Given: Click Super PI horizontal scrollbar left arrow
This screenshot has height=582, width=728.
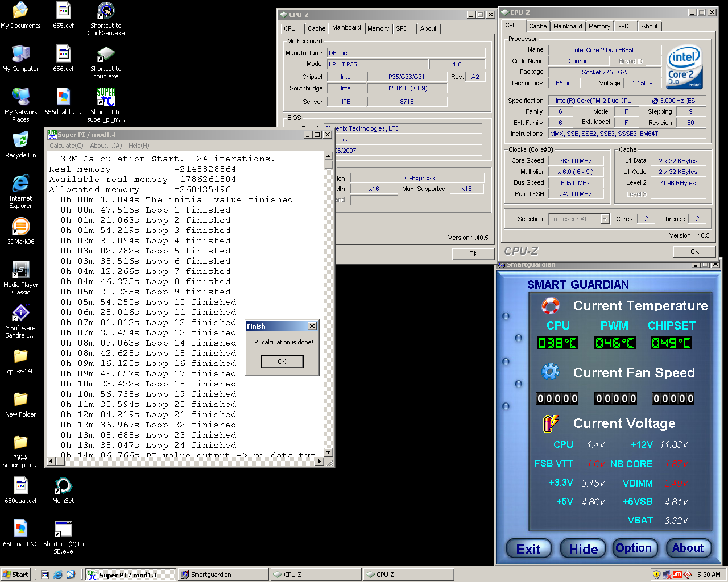Looking at the screenshot, I should click(x=51, y=461).
